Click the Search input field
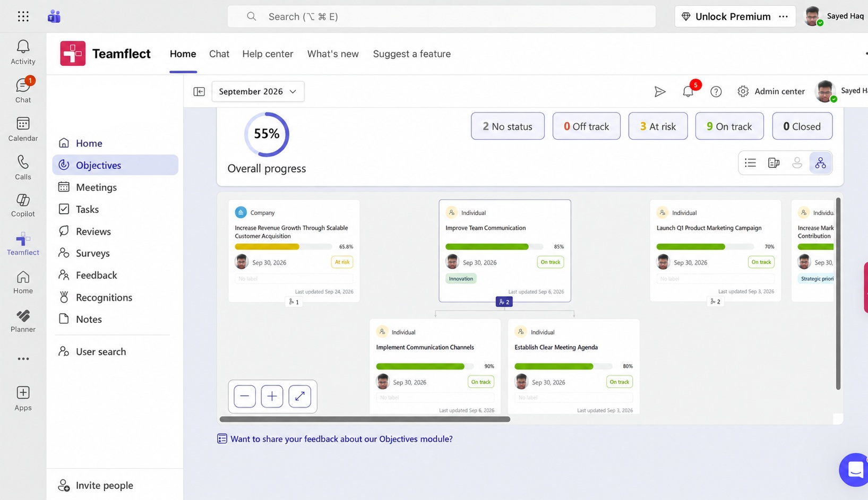The width and height of the screenshot is (868, 500). pos(442,16)
